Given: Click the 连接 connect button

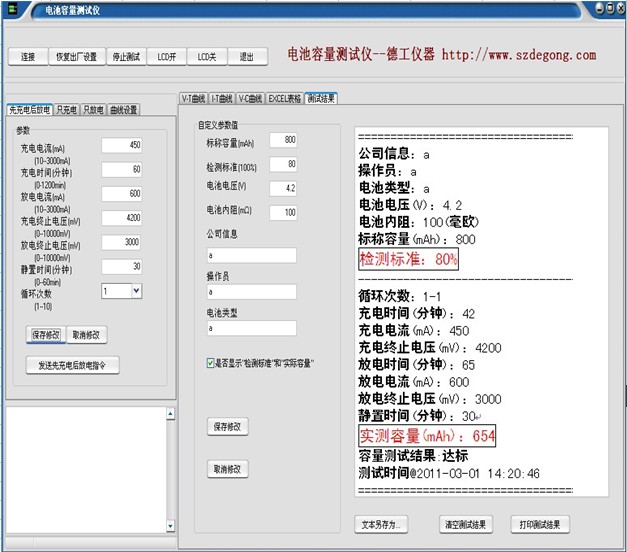Looking at the screenshot, I should pyautogui.click(x=28, y=57).
